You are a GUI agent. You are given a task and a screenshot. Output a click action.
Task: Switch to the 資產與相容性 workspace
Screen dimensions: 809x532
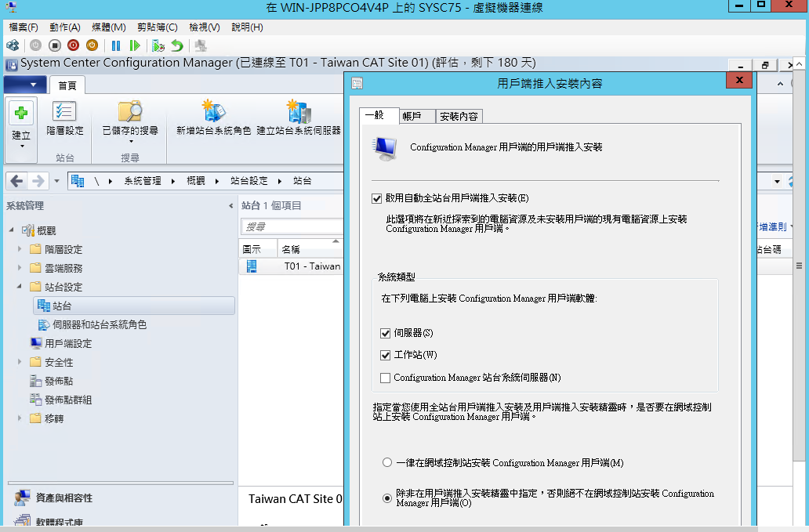tap(64, 498)
